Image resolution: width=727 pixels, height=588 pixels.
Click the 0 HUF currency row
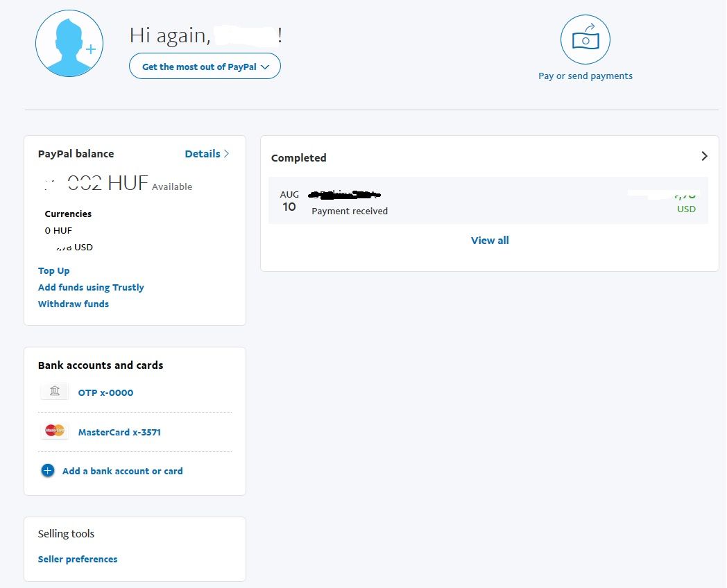[x=58, y=231]
